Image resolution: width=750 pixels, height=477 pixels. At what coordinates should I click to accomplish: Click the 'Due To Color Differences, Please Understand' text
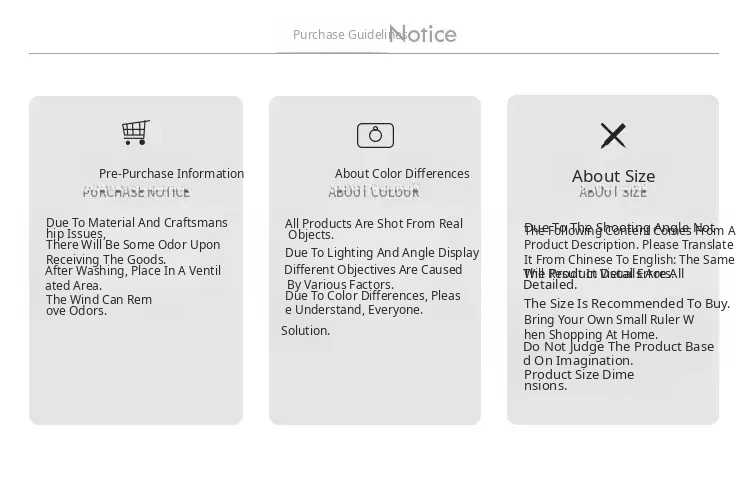click(x=372, y=302)
